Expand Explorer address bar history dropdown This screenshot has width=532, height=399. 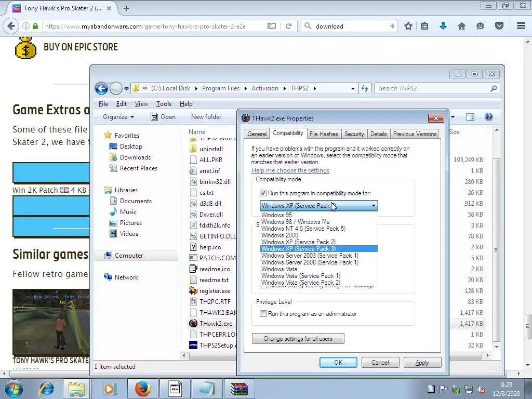tap(353, 88)
